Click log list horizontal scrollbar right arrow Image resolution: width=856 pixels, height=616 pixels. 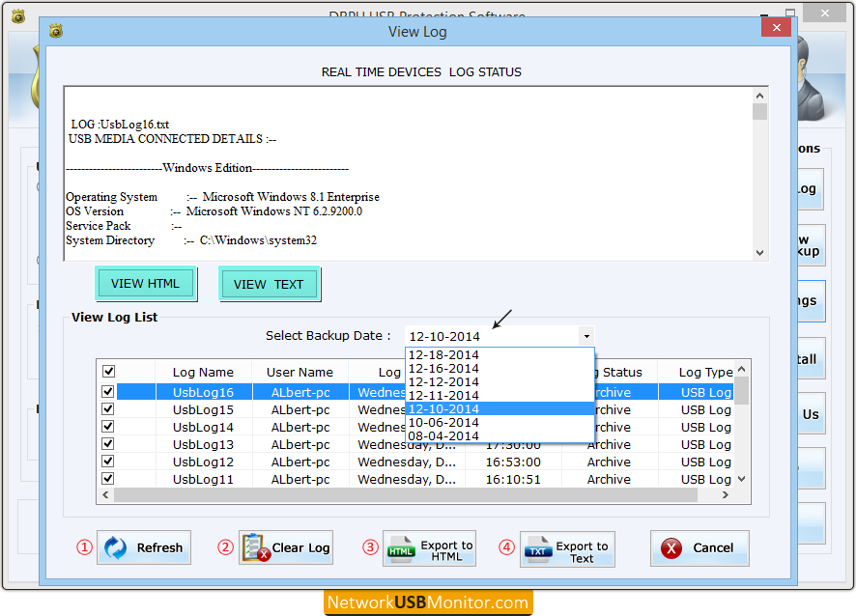coord(725,495)
